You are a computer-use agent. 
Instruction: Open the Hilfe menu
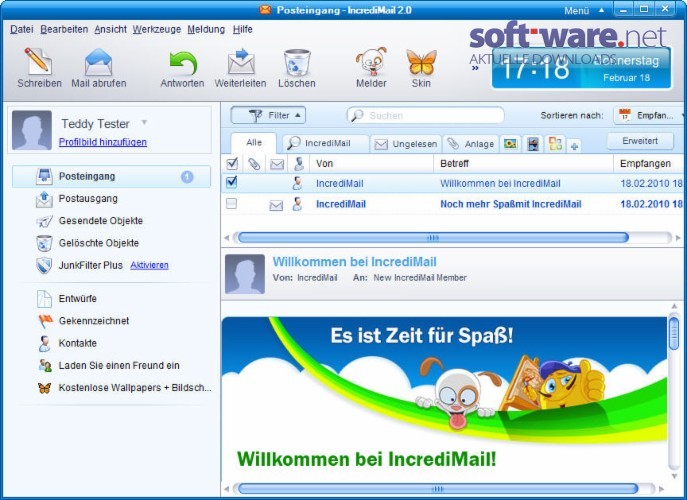click(242, 29)
